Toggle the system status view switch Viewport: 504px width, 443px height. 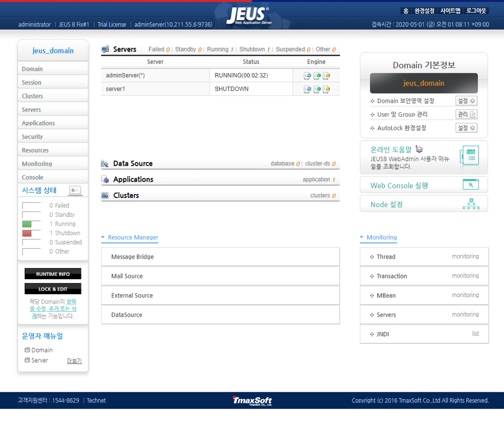75,190
